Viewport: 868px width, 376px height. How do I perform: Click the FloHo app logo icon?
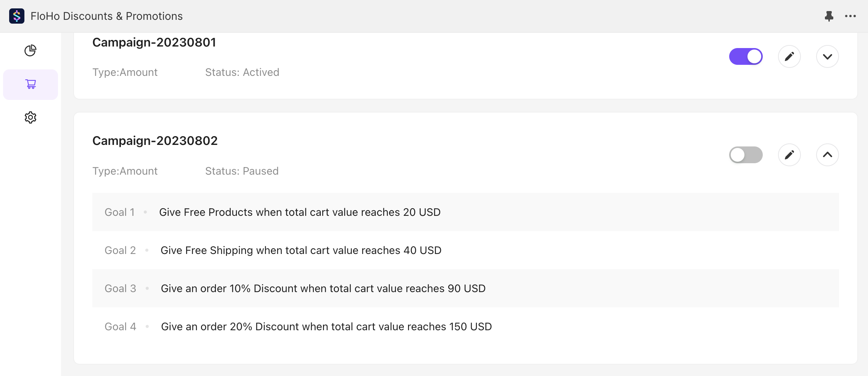(x=17, y=16)
